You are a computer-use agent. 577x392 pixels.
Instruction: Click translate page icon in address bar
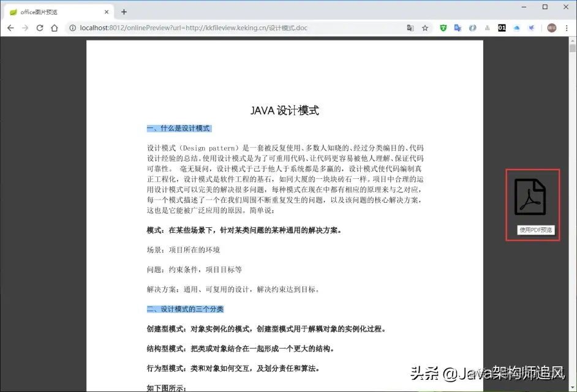click(410, 28)
